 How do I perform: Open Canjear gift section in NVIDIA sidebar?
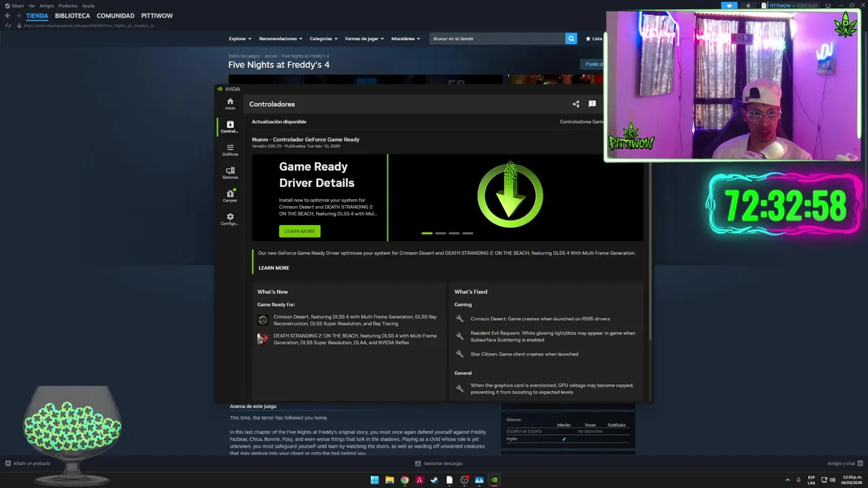pyautogui.click(x=230, y=196)
